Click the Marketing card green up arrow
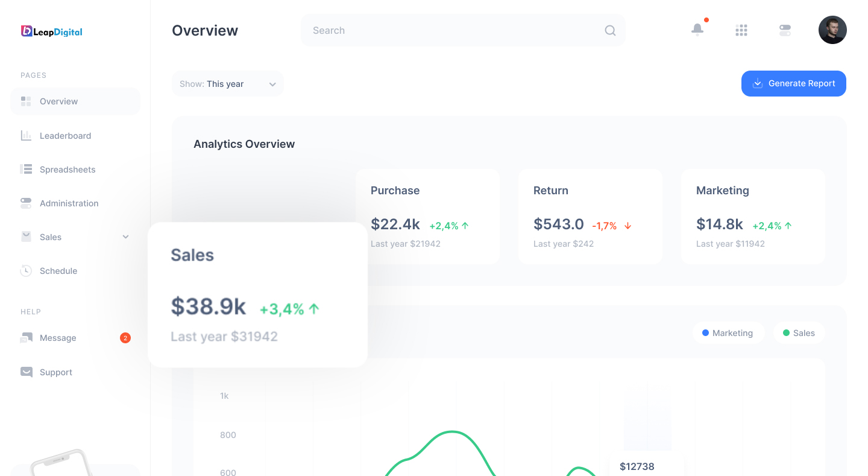Screen dimensions: 868x476 point(788,226)
